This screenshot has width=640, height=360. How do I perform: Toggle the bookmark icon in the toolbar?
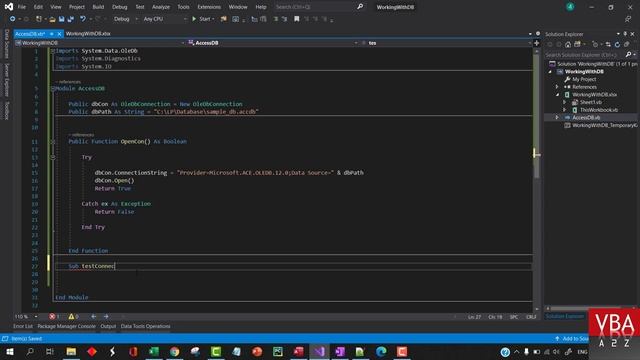[297, 19]
